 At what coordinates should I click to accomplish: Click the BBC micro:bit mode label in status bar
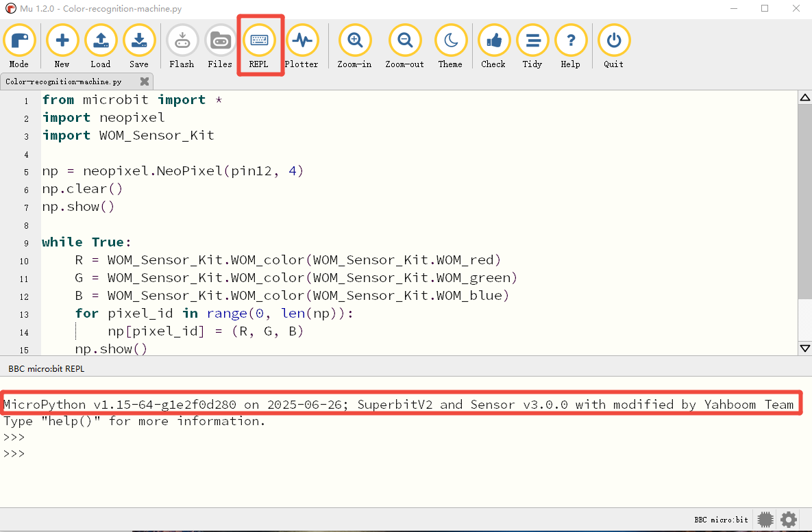pos(721,520)
